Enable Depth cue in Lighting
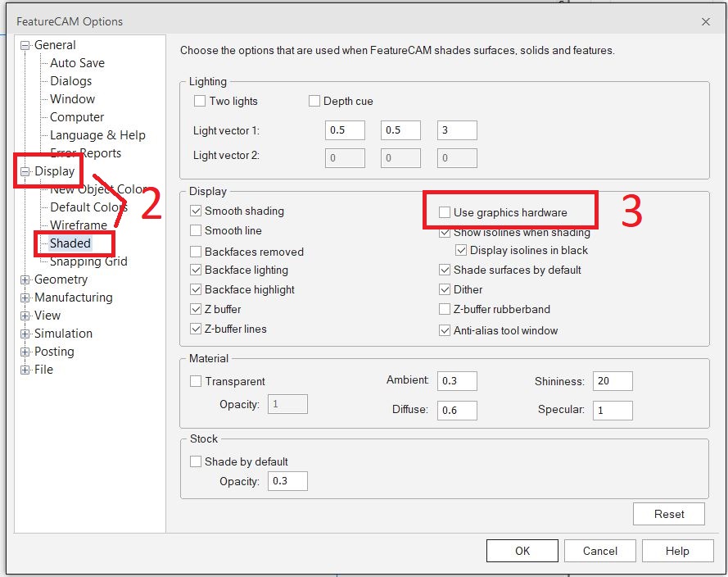Screen dimensions: 728x577 pos(314,101)
